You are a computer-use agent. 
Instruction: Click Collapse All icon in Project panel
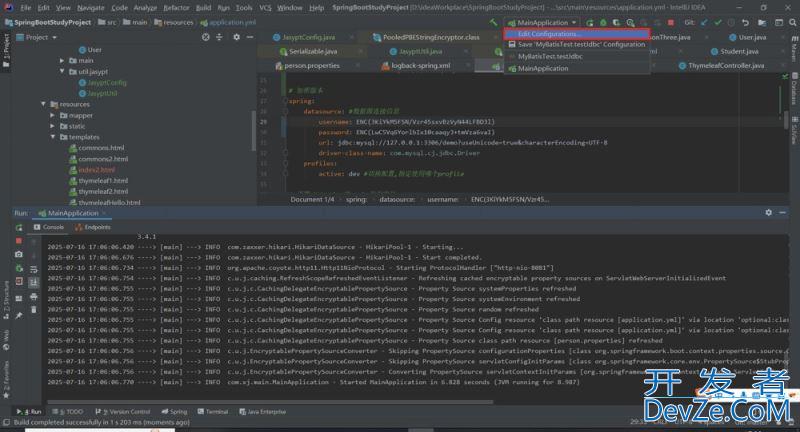(219, 37)
